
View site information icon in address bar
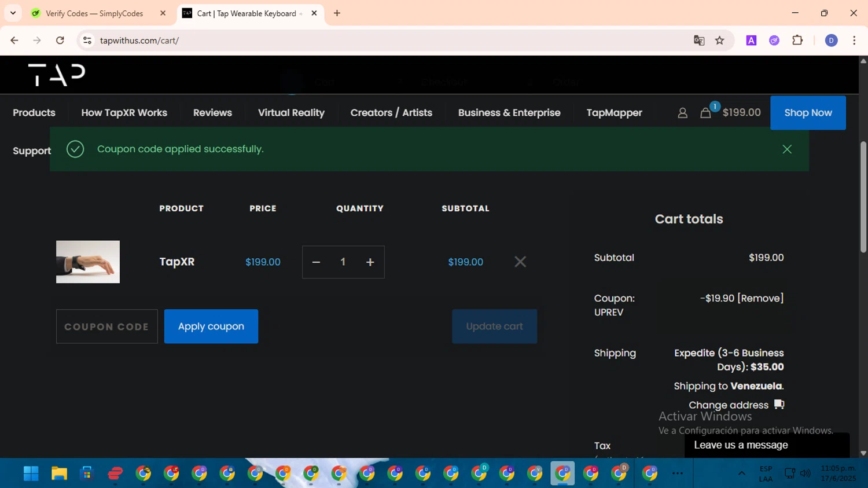(87, 41)
